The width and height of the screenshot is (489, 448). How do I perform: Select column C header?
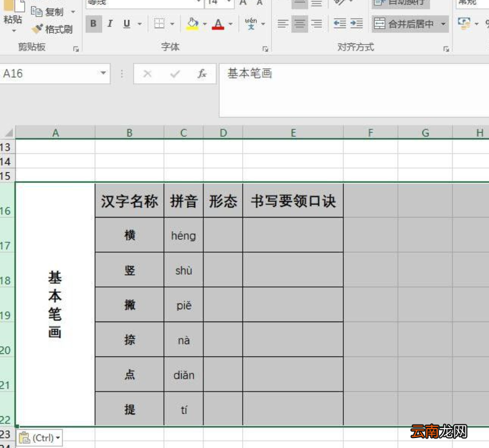(184, 133)
